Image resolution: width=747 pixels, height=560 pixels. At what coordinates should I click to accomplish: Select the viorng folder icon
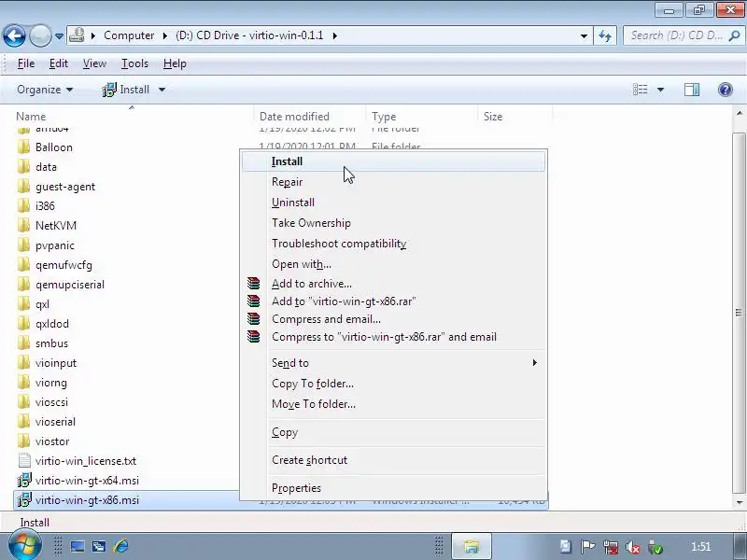(24, 383)
